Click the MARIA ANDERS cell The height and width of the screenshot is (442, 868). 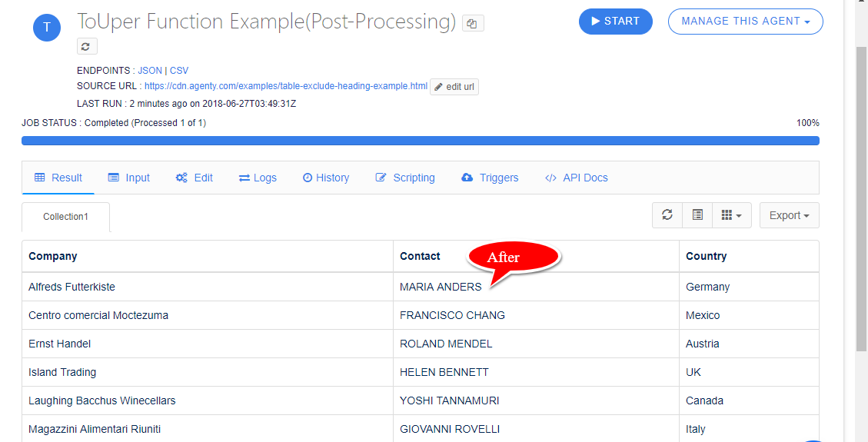536,287
